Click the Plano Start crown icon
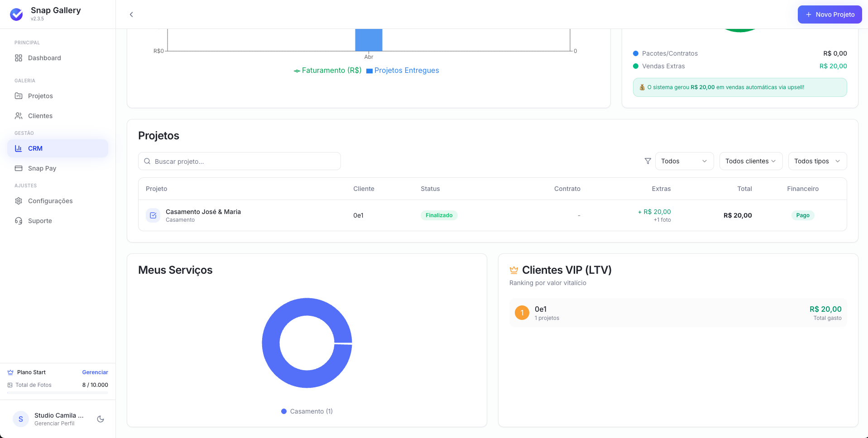The height and width of the screenshot is (438, 868). 10,372
